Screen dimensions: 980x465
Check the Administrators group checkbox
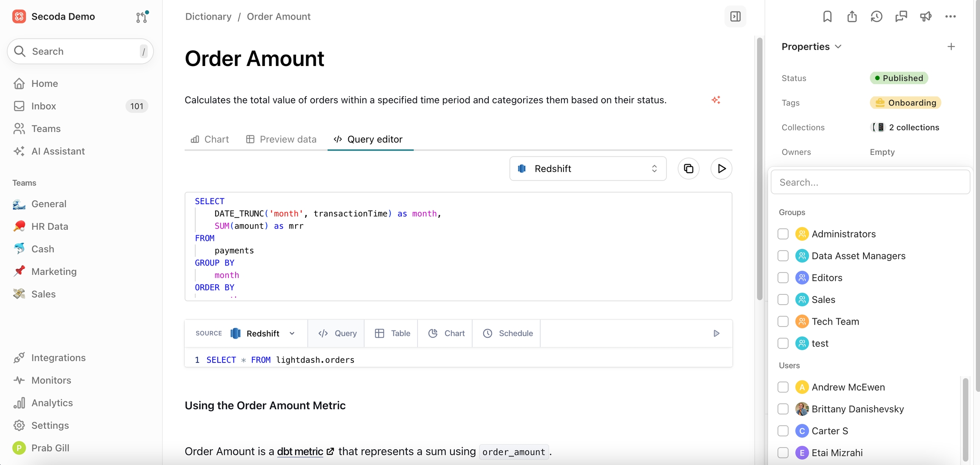pyautogui.click(x=783, y=234)
